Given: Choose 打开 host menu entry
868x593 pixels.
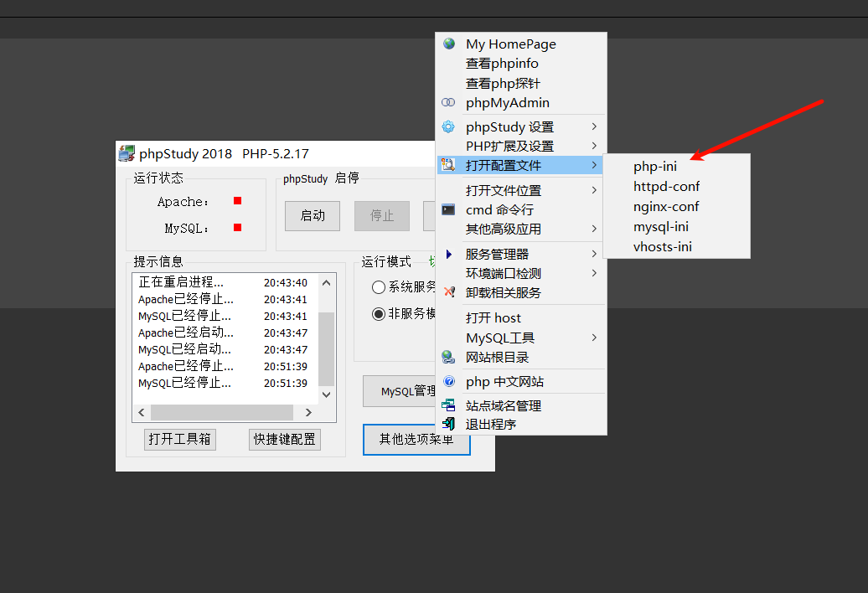Looking at the screenshot, I should coord(520,318).
